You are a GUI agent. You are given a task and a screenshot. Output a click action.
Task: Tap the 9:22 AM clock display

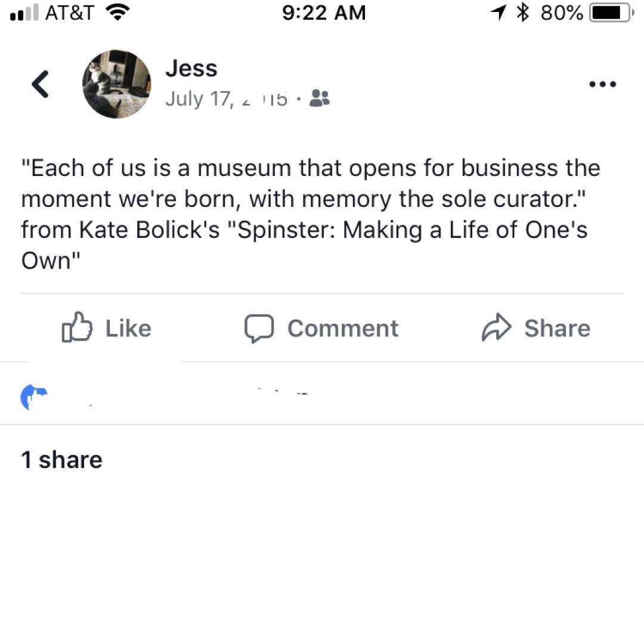coord(324,13)
